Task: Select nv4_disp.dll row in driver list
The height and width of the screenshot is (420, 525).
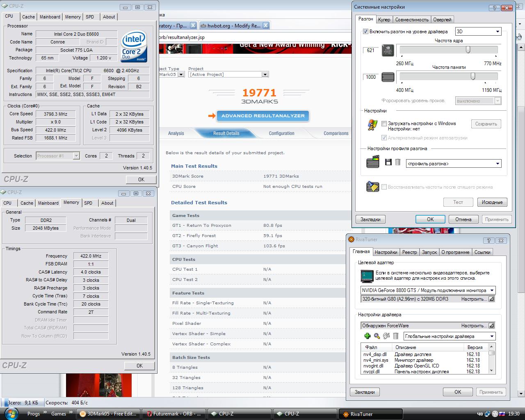Action: (x=425, y=354)
